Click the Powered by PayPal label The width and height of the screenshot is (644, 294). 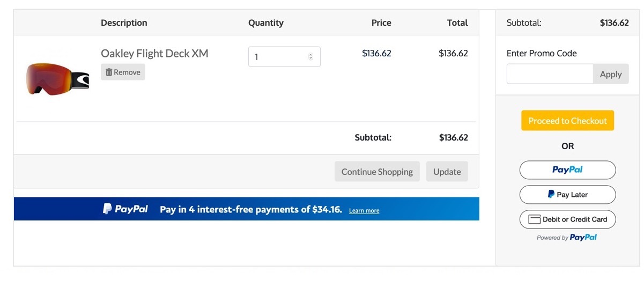pyautogui.click(x=567, y=238)
